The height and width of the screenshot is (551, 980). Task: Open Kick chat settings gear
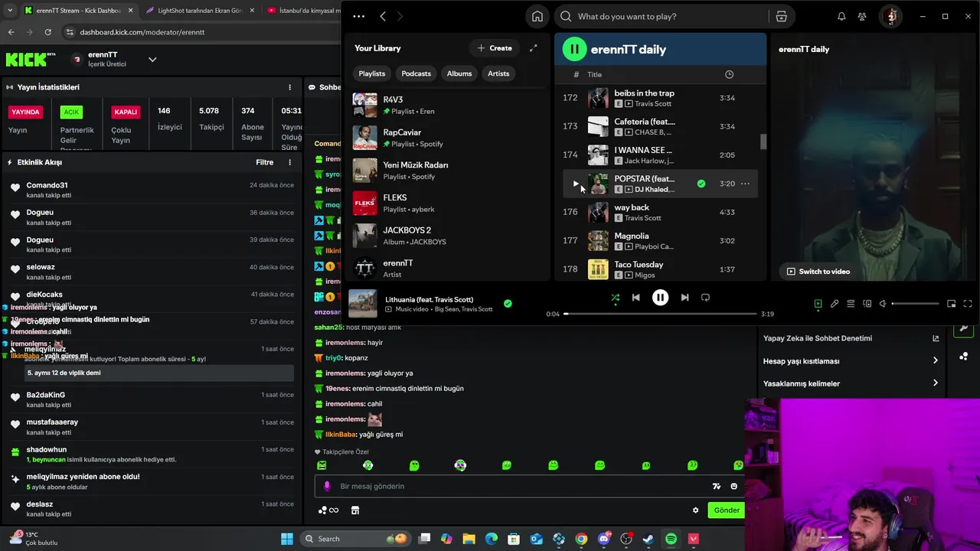[695, 510]
